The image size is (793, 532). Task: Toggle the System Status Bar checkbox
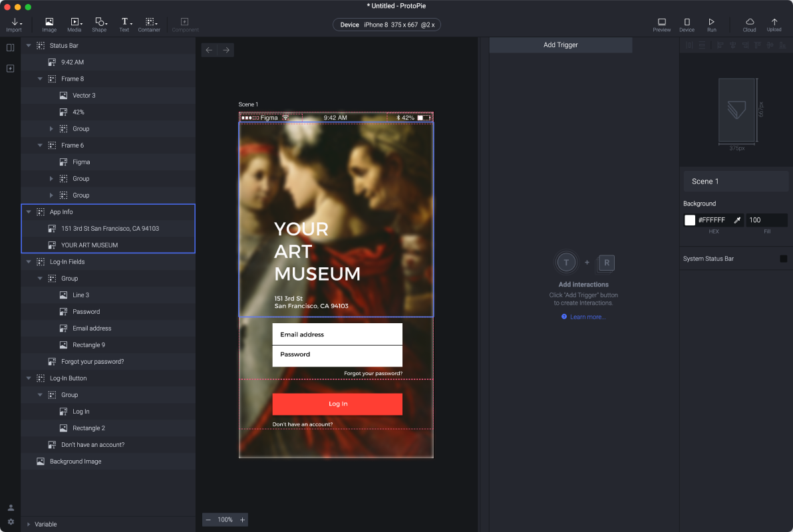tap(784, 259)
